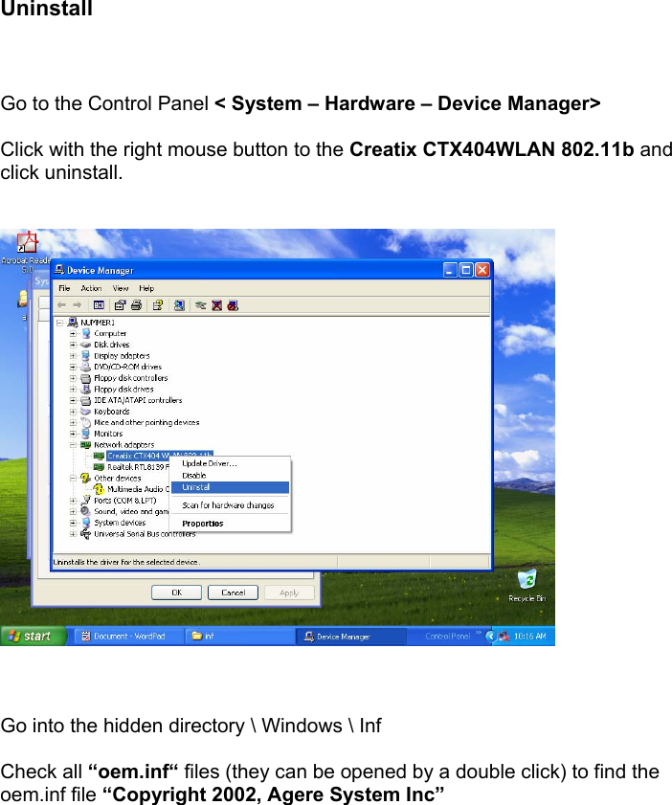This screenshot has height=805, width=672.
Task: Click the Forward arrow in Device Manager toolbar
Action: click(77, 305)
